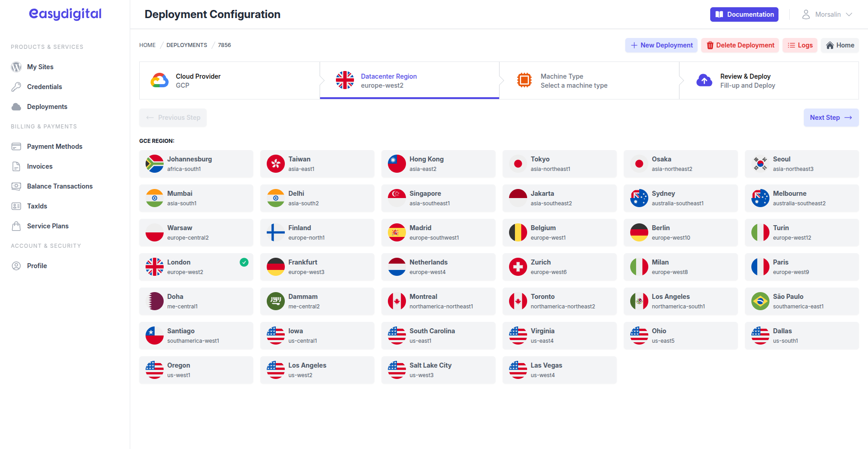
Task: Click the Delete Deployment button
Action: coord(740,45)
